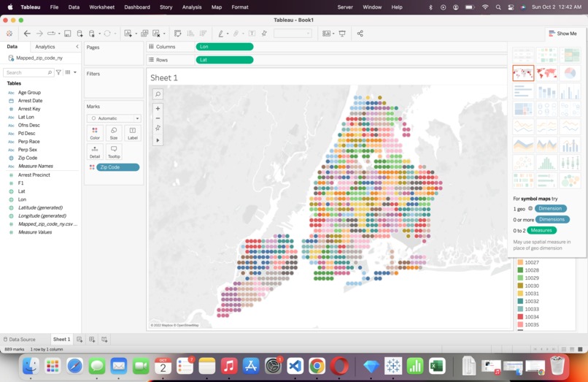Click the Sort Descending icon

click(x=203, y=34)
